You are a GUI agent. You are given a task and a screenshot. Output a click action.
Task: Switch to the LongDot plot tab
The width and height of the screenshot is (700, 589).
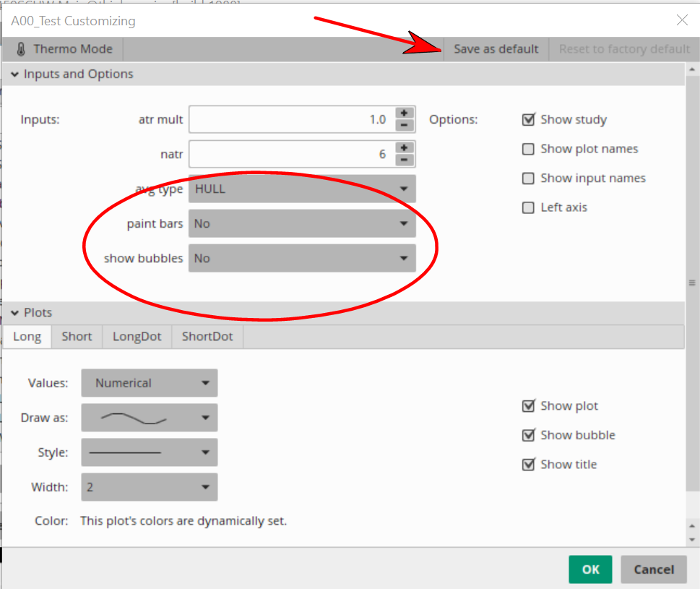tap(137, 336)
